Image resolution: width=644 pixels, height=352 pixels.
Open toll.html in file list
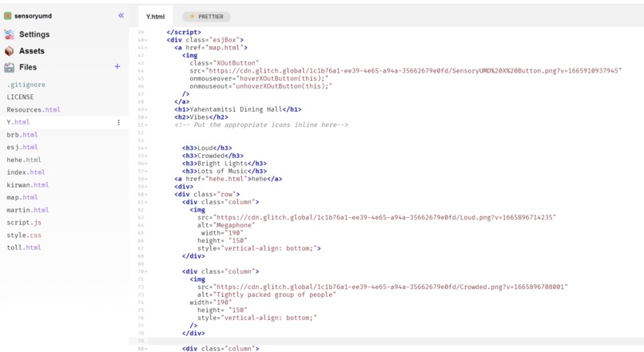pyautogui.click(x=24, y=247)
